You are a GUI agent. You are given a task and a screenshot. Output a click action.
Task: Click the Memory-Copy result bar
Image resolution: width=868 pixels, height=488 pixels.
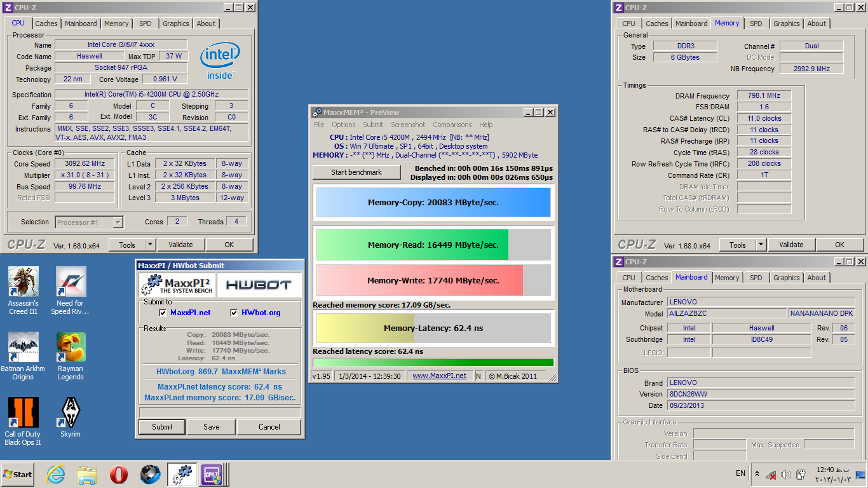[x=433, y=203]
